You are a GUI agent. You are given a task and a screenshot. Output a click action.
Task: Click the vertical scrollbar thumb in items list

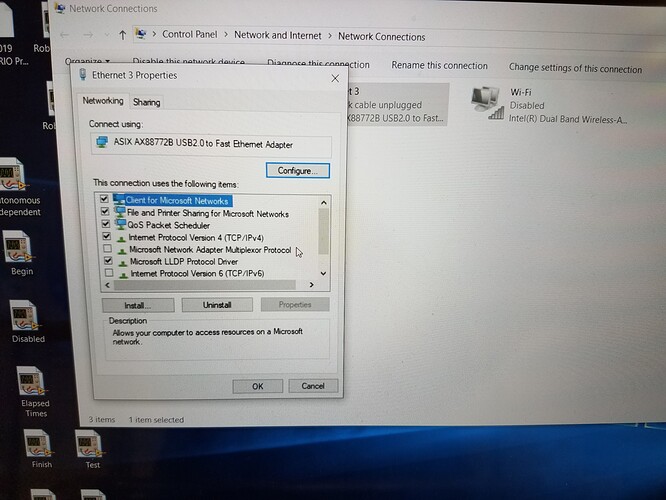click(x=324, y=232)
